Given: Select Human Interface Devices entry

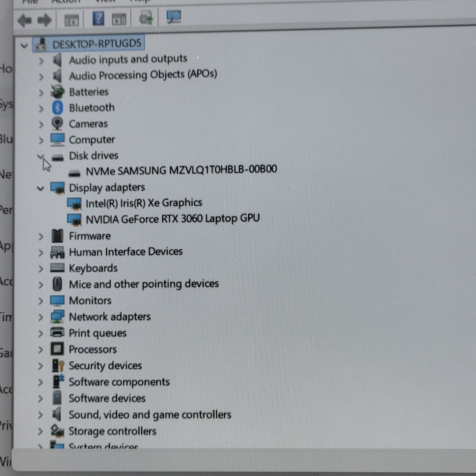Looking at the screenshot, I should coord(126,252).
